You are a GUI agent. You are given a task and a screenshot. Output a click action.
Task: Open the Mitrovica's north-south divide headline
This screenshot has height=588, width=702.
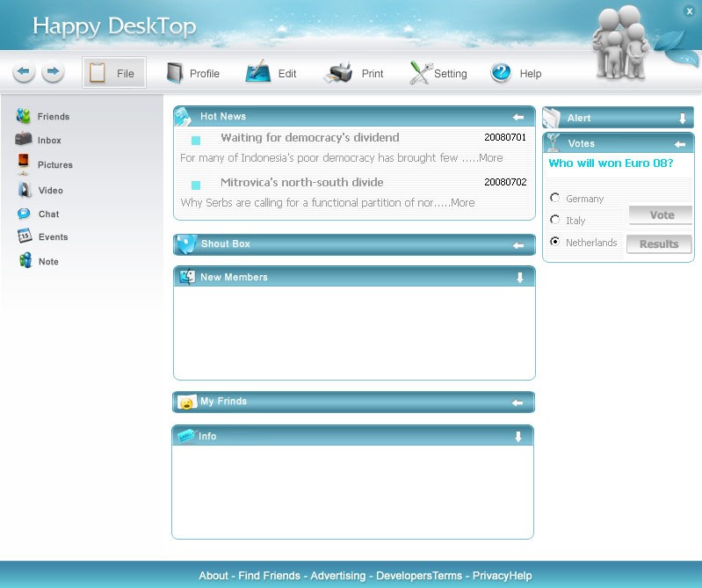301,183
